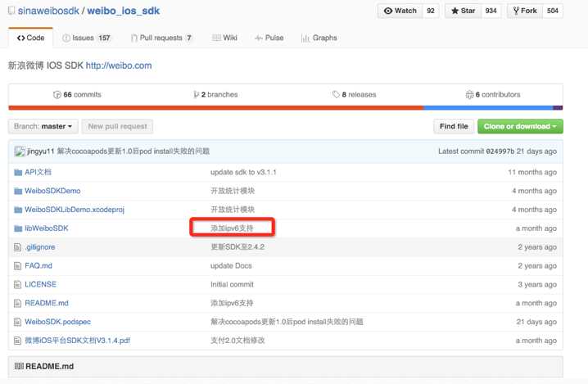Screen dimensions: 588x384
Task: Click the Issues tab circle icon
Action: [x=66, y=38]
